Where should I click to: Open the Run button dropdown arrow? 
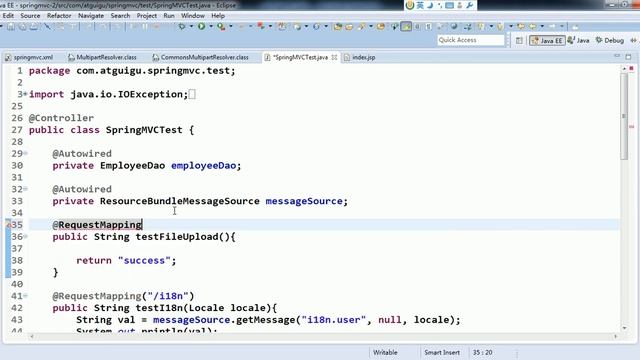click(211, 27)
